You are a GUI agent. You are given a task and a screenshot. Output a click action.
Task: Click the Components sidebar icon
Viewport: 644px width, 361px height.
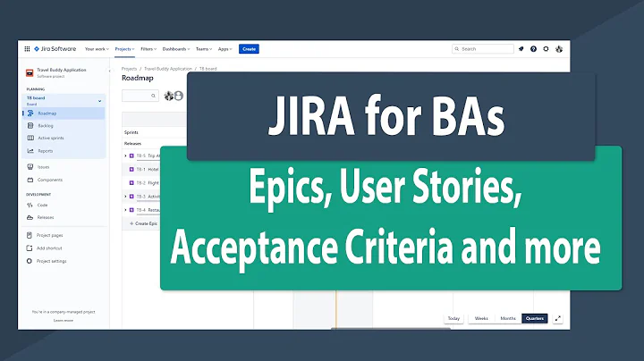[30, 180]
